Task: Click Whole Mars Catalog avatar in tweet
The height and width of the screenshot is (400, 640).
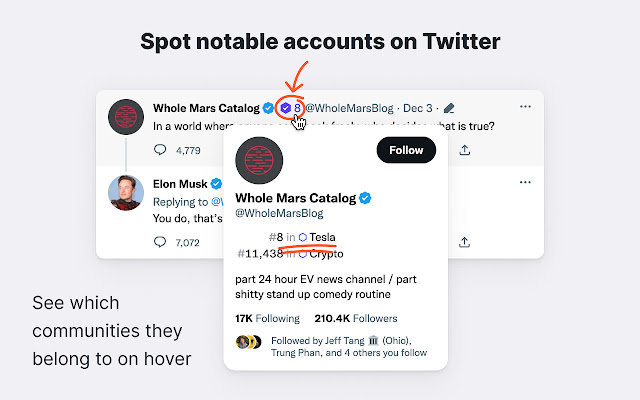Action: (x=126, y=117)
